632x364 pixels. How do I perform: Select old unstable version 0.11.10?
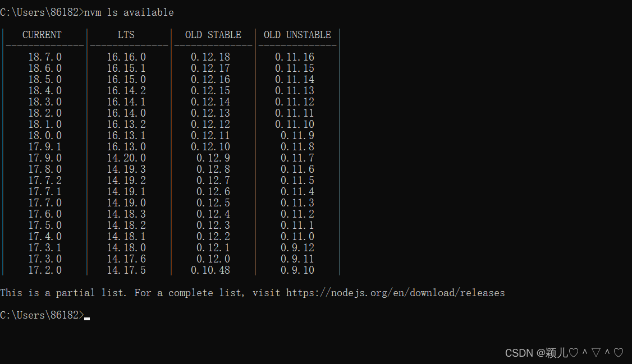[x=295, y=125]
